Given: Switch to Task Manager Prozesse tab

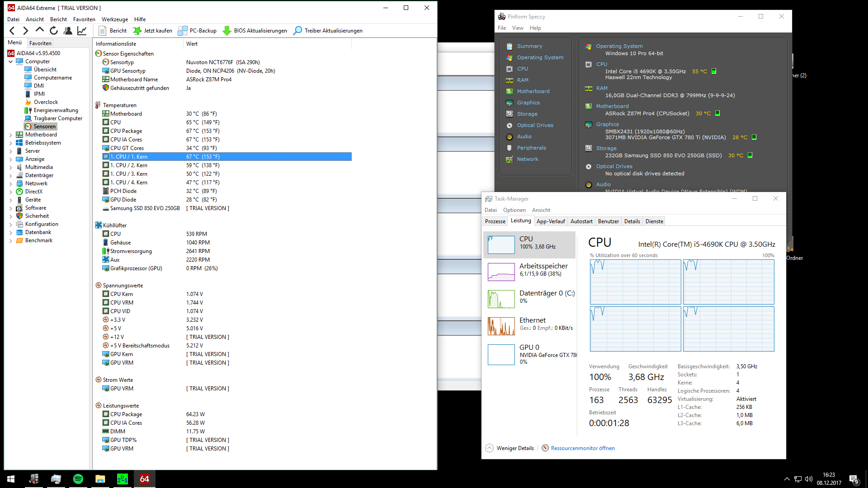Looking at the screenshot, I should (495, 221).
